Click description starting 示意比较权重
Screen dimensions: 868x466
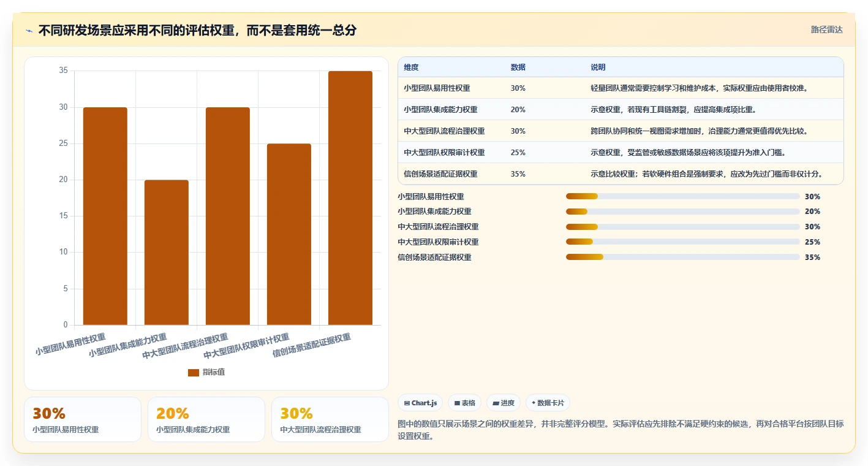(707, 174)
